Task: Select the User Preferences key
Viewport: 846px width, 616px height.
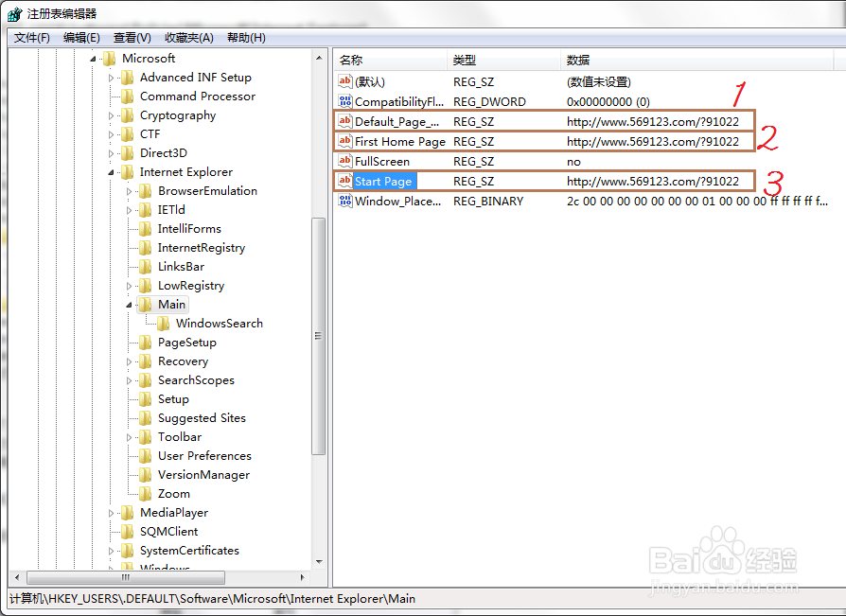Action: click(204, 456)
